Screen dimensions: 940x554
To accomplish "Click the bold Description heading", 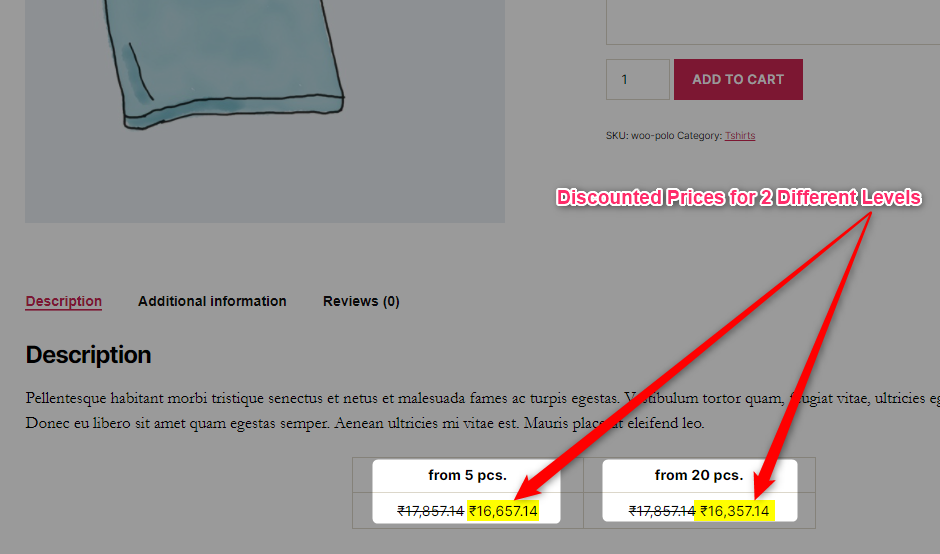I will (x=88, y=355).
